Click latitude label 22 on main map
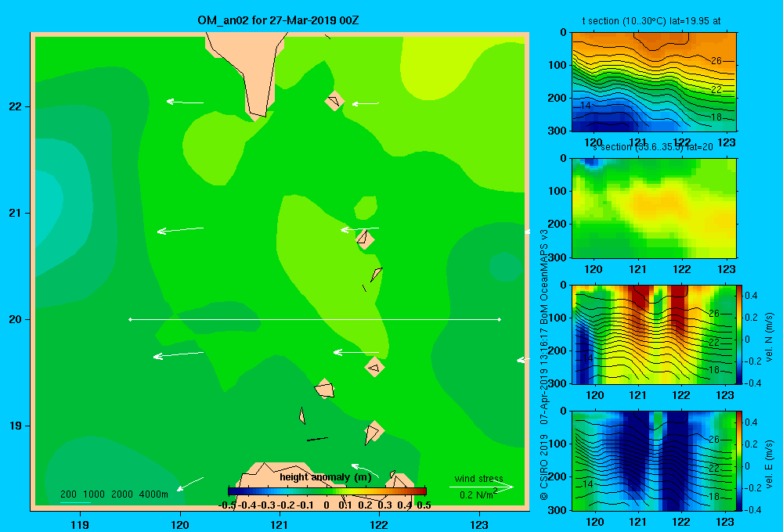The height and width of the screenshot is (532, 783). pyautogui.click(x=15, y=106)
